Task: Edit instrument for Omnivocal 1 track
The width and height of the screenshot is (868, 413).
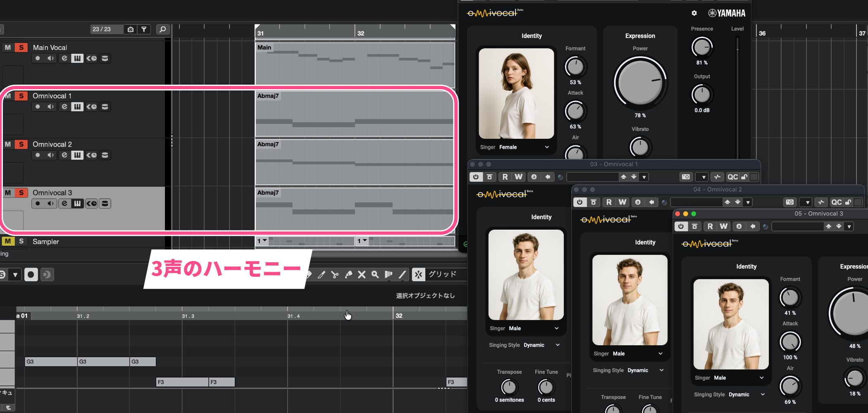Action: [x=77, y=107]
